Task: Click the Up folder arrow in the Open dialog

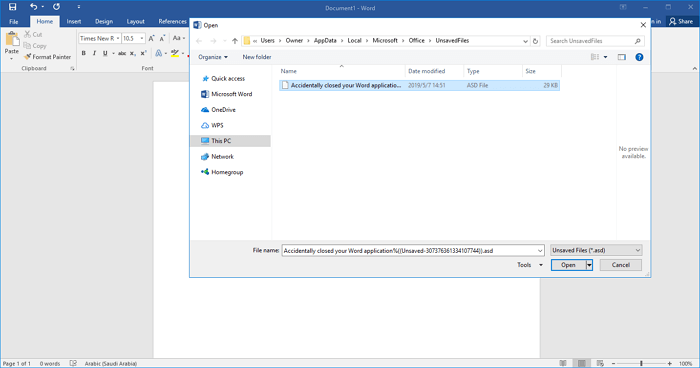Action: point(235,41)
